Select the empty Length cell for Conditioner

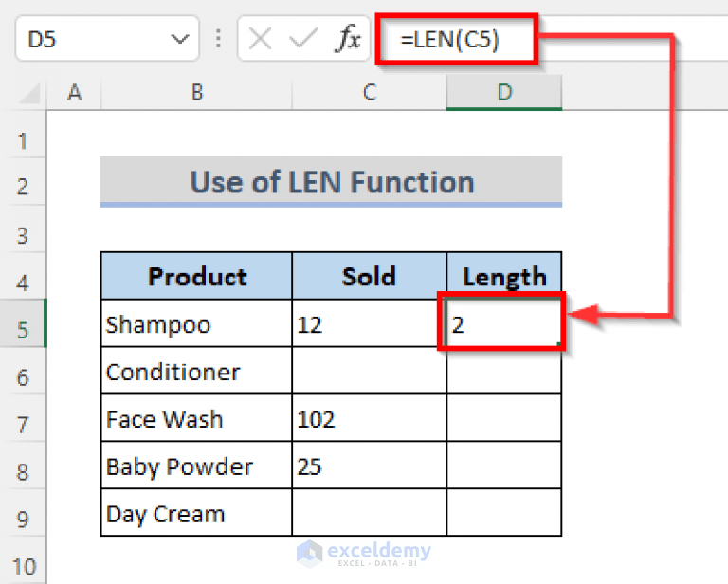[504, 371]
